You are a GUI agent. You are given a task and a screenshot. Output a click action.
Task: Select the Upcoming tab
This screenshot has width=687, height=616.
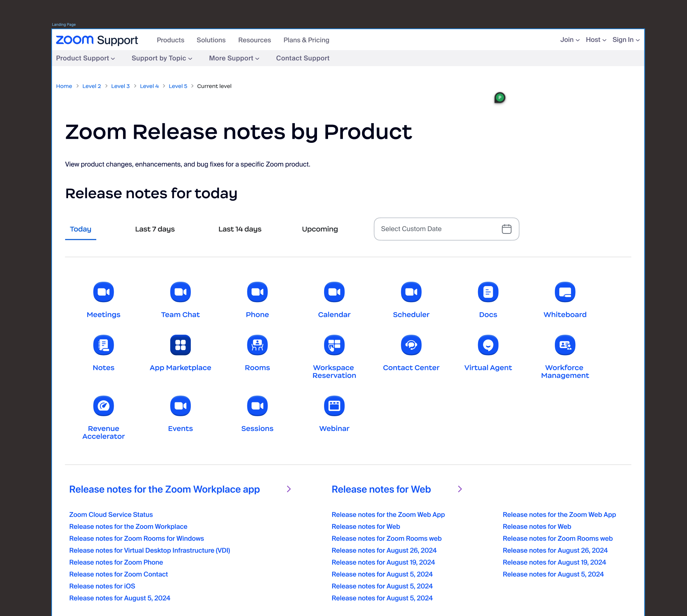(x=320, y=229)
